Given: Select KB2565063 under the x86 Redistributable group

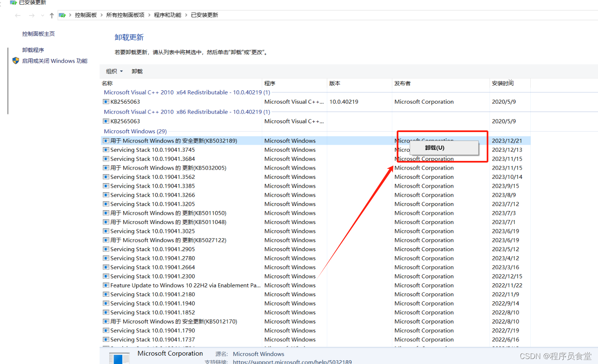Looking at the screenshot, I should [316, 121].
